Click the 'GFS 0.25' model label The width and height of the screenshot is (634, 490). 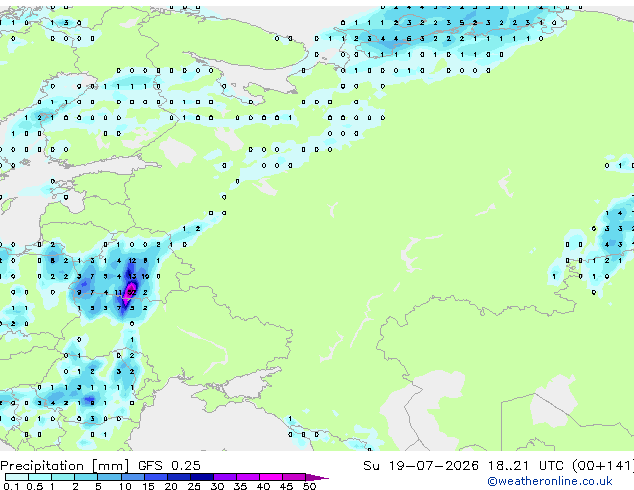pos(169,466)
